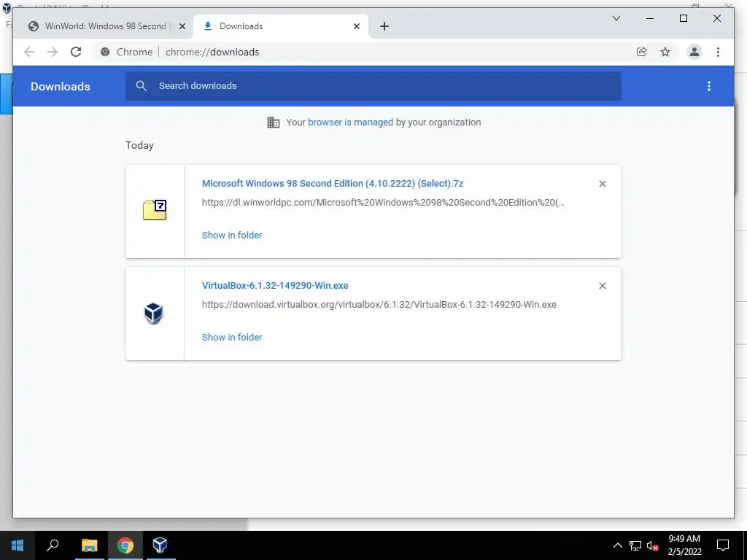
Task: Open the Windows notification center
Action: (x=723, y=545)
